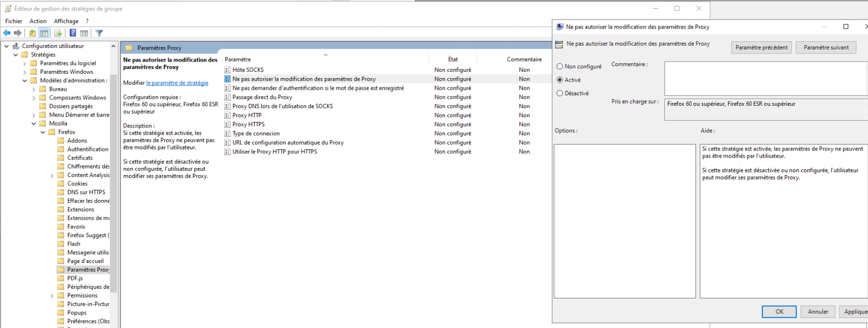Click the Proxy HTTPS policy setting icon
Screen dimensions: 868x328
[227, 125]
